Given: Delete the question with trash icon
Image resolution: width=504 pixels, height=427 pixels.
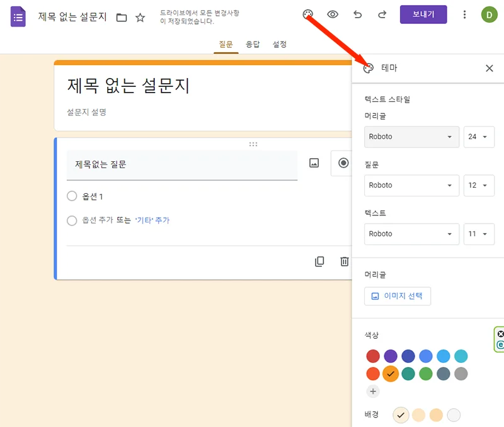Looking at the screenshot, I should [x=344, y=261].
